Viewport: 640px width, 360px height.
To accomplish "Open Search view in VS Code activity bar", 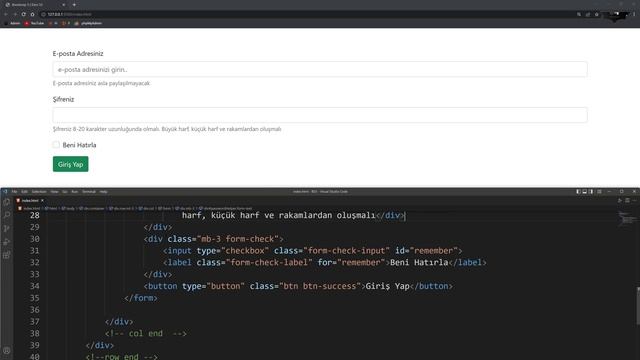I will point(7,215).
